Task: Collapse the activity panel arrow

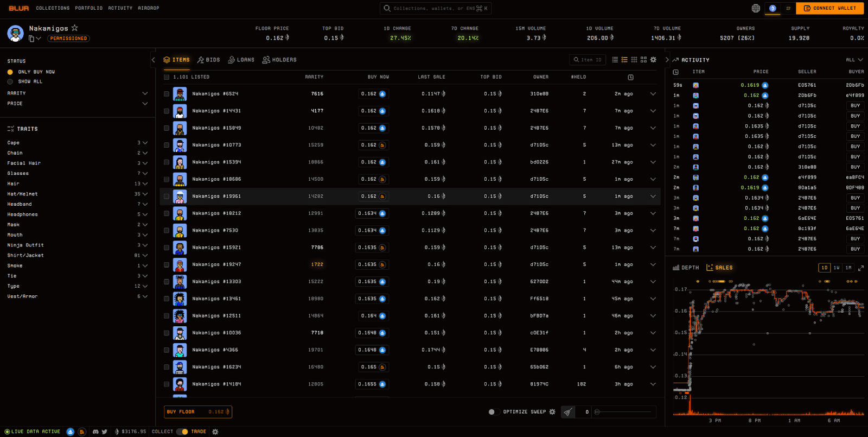Action: click(x=667, y=60)
